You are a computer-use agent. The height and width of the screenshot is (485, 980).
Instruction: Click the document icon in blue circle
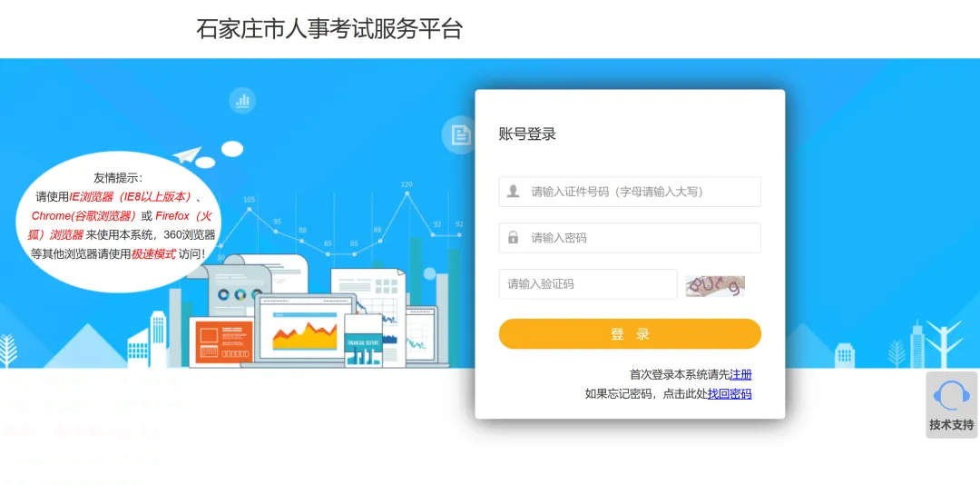coord(460,134)
